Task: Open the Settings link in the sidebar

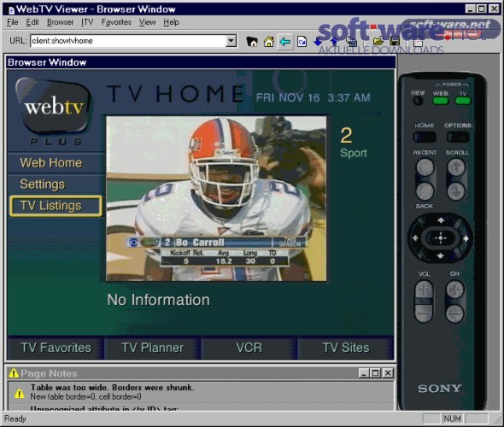Action: pos(43,184)
